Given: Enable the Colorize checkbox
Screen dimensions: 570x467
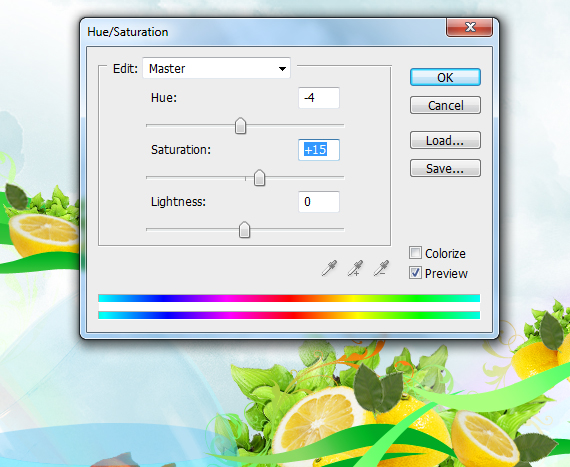Looking at the screenshot, I should coord(415,253).
